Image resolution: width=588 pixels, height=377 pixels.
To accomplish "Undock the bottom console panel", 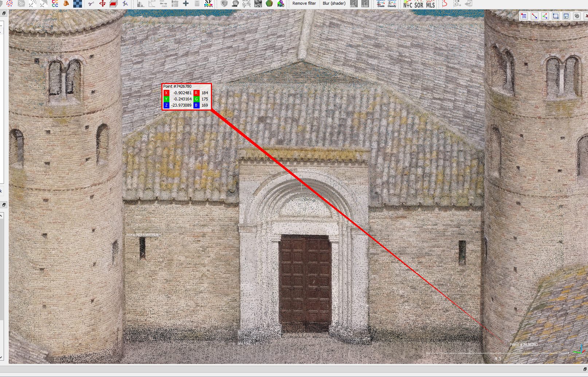I will [x=585, y=369].
